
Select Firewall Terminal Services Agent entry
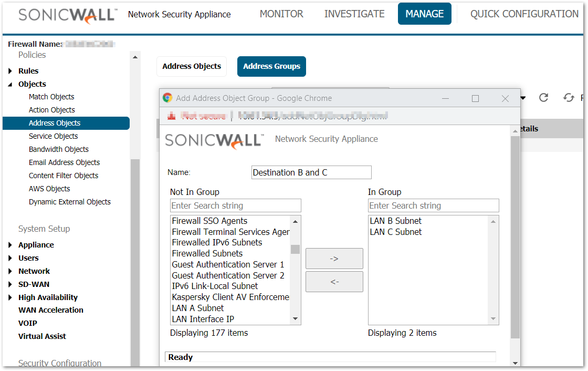coord(230,232)
